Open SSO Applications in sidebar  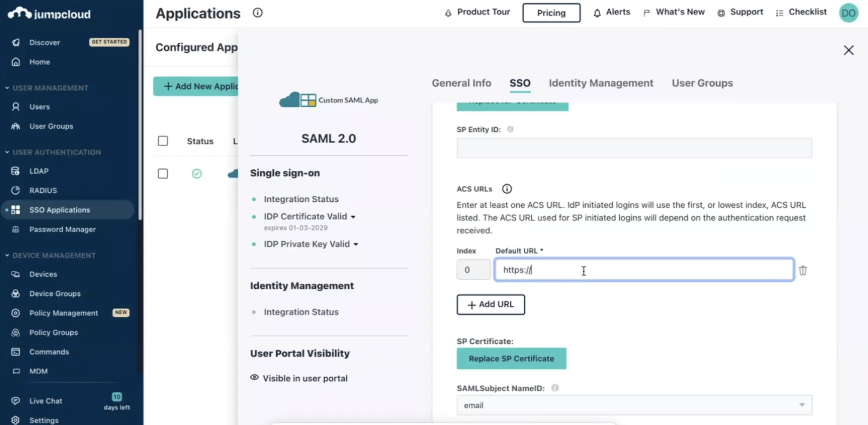pos(60,210)
